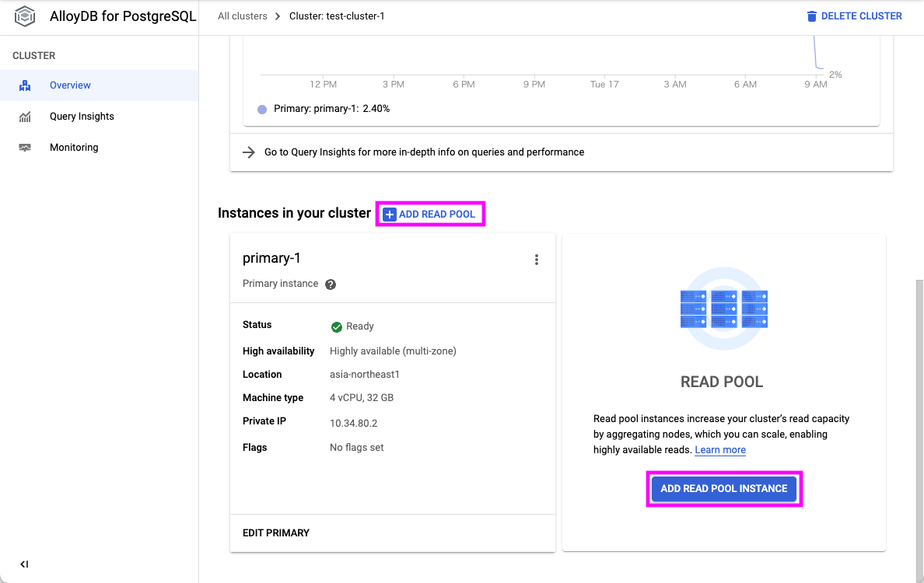The image size is (924, 583).
Task: Click the 'No flags set' value
Action: 356,448
